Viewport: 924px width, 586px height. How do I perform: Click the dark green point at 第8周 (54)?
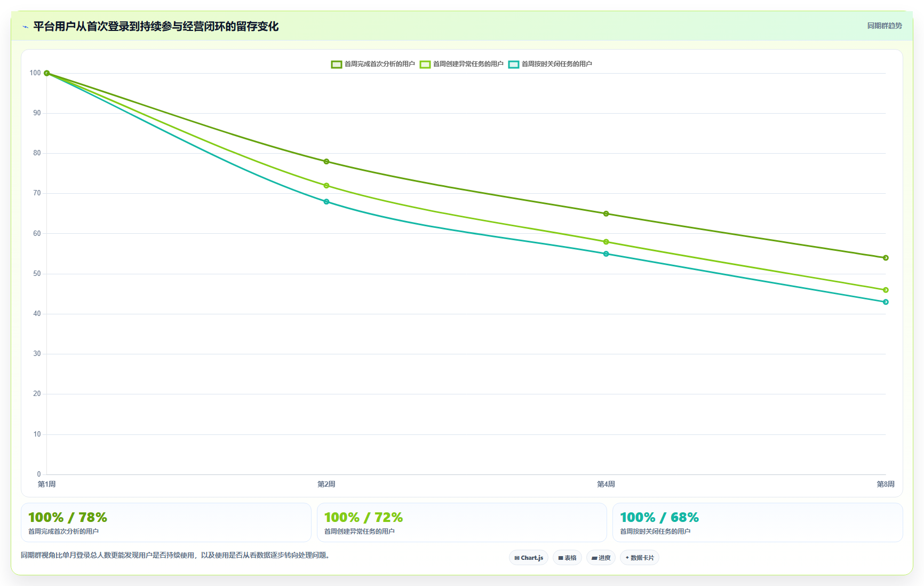click(886, 258)
